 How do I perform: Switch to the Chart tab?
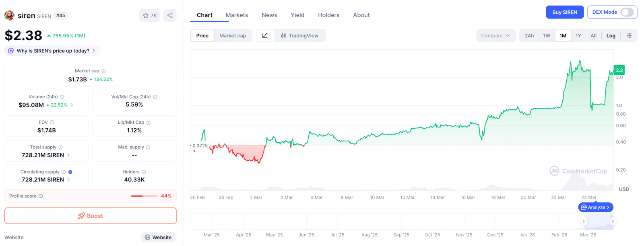(204, 15)
